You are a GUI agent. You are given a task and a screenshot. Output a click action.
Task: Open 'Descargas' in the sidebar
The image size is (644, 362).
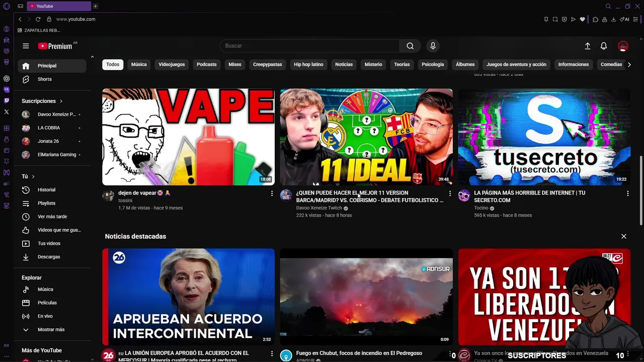(x=51, y=257)
